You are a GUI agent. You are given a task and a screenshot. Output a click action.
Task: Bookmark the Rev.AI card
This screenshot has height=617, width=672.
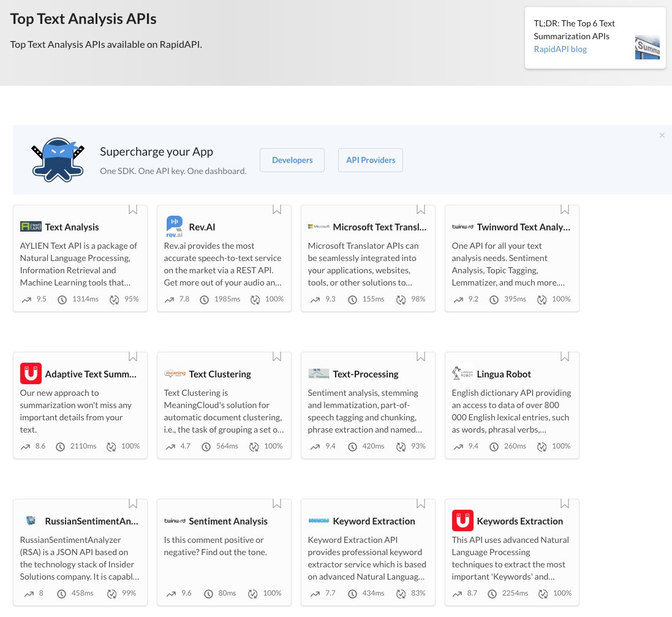[x=277, y=209]
